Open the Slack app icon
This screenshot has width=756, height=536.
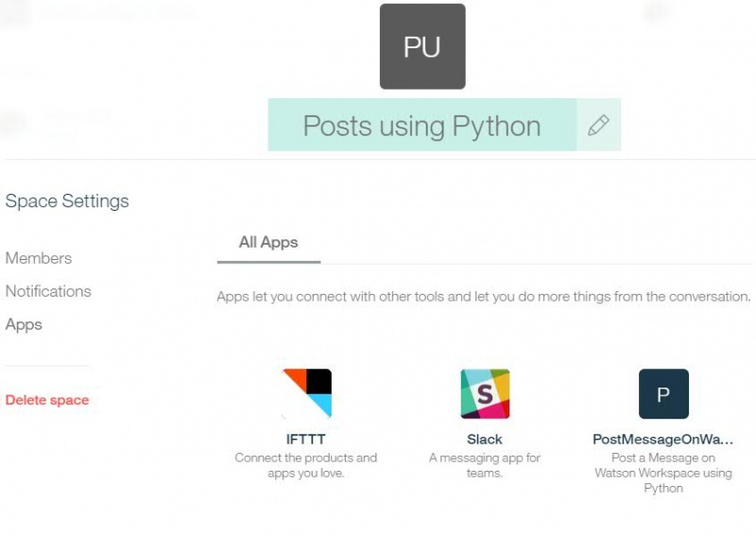(485, 393)
